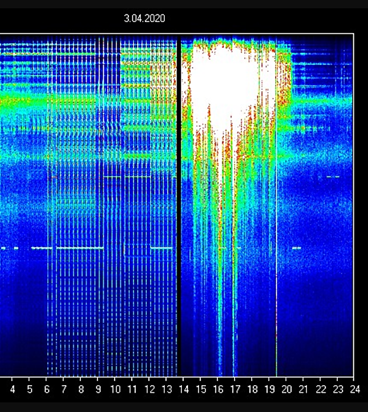Click hour 15 on the time axis
This screenshot has height=412, width=368.
(x=201, y=389)
